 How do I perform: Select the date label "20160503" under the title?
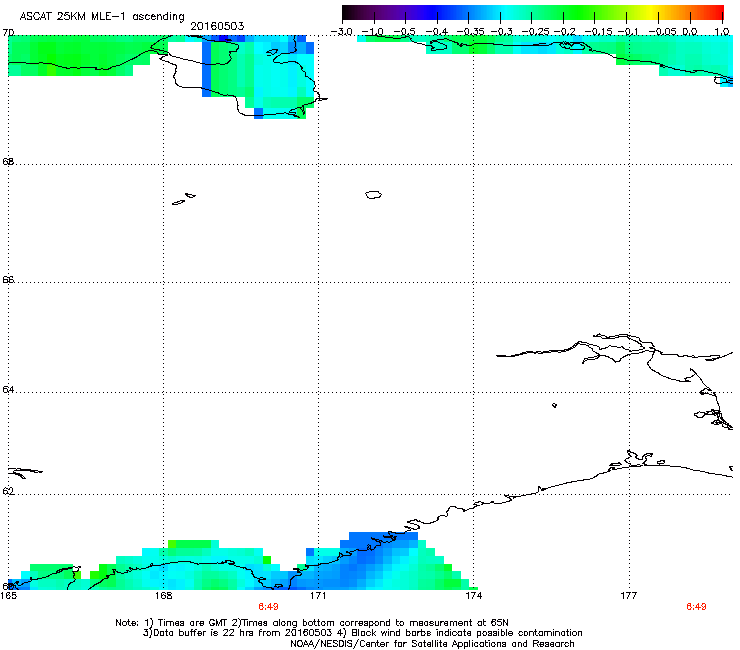217,26
